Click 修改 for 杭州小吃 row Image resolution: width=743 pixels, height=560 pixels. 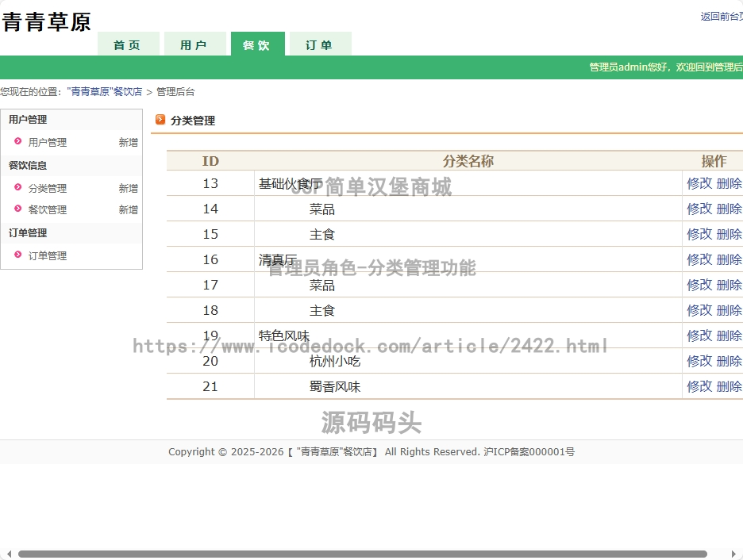click(699, 361)
